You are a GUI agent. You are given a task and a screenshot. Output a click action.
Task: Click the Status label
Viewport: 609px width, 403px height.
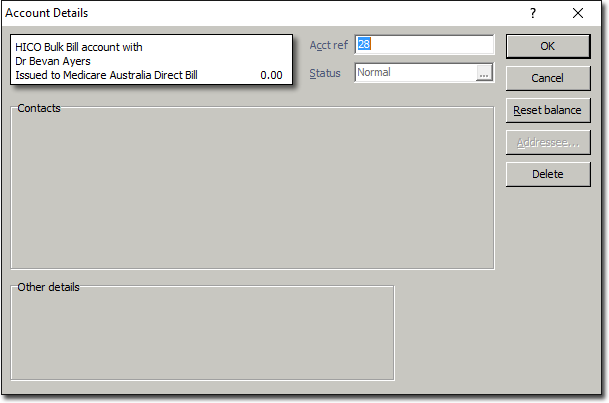pos(325,73)
